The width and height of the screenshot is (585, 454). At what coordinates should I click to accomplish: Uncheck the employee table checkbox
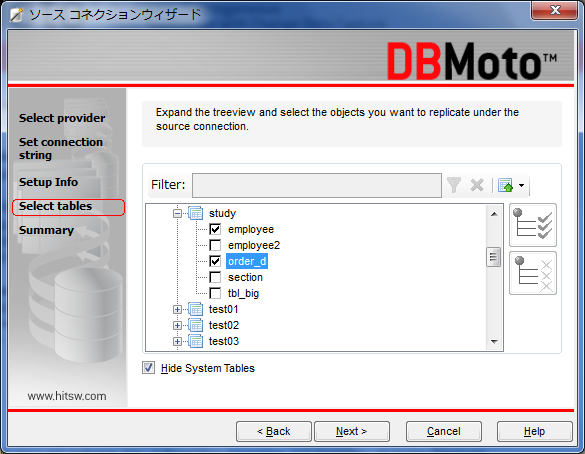[215, 229]
